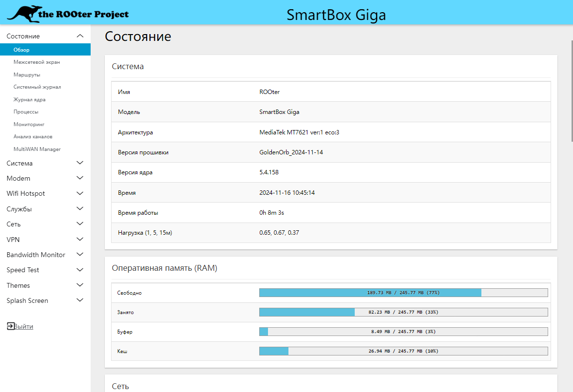Expand the Splash Screen chevron
573x392 pixels.
[x=80, y=300]
